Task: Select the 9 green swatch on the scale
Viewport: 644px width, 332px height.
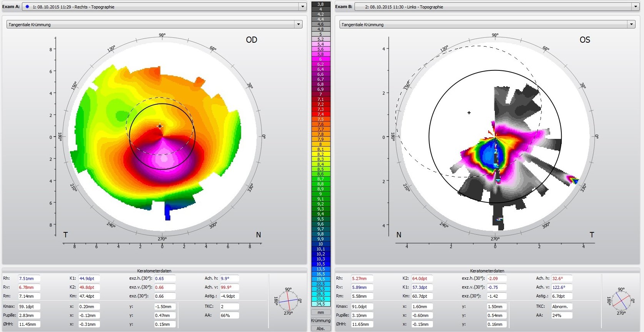Action: [x=321, y=194]
